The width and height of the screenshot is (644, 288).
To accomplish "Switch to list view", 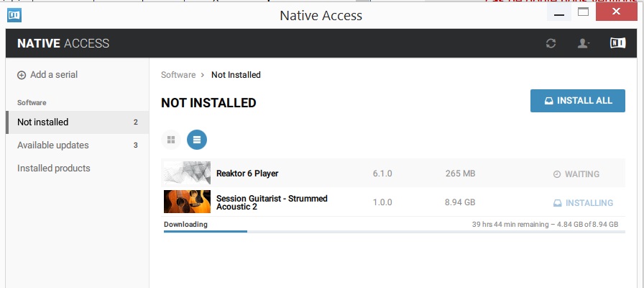I will click(197, 140).
